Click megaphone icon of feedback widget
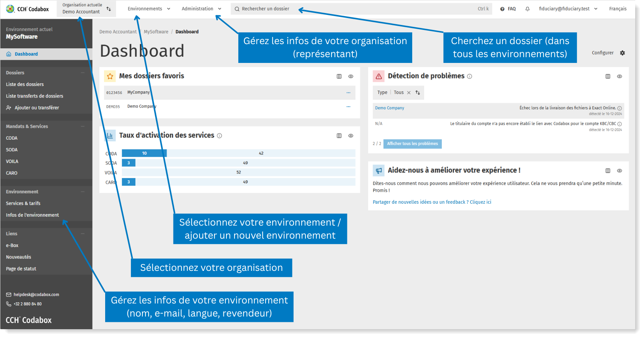The image size is (644, 338). coord(379,171)
